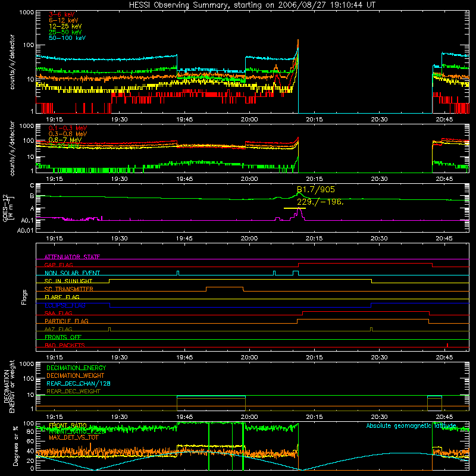Screen dimensions: 476x476
Task: Click the 229./-196. flare position annotation
Action: click(x=320, y=202)
